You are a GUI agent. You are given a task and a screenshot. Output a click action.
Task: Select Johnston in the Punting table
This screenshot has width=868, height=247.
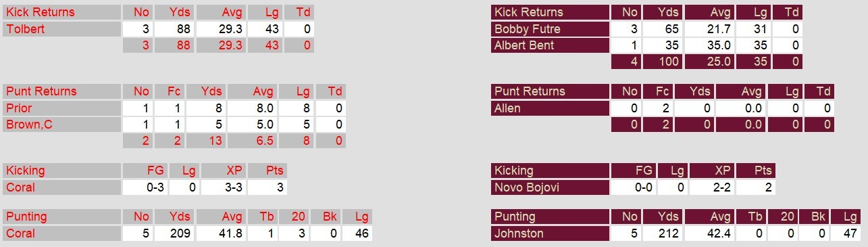click(x=519, y=233)
